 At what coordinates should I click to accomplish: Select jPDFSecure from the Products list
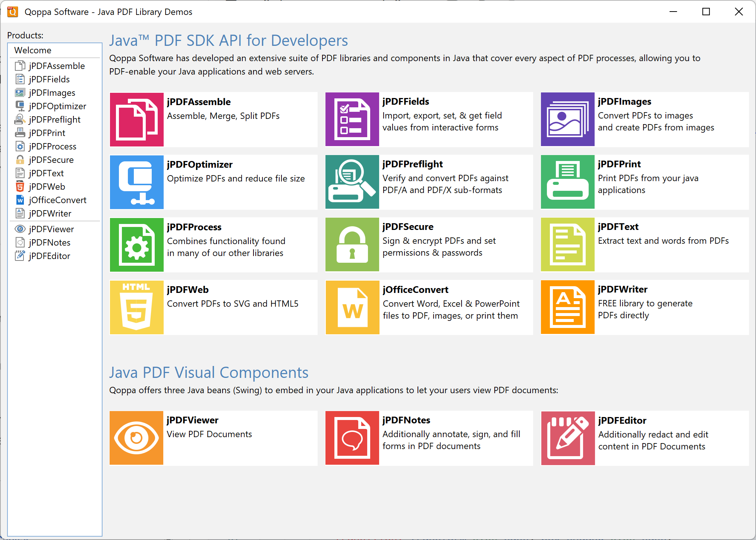[51, 160]
